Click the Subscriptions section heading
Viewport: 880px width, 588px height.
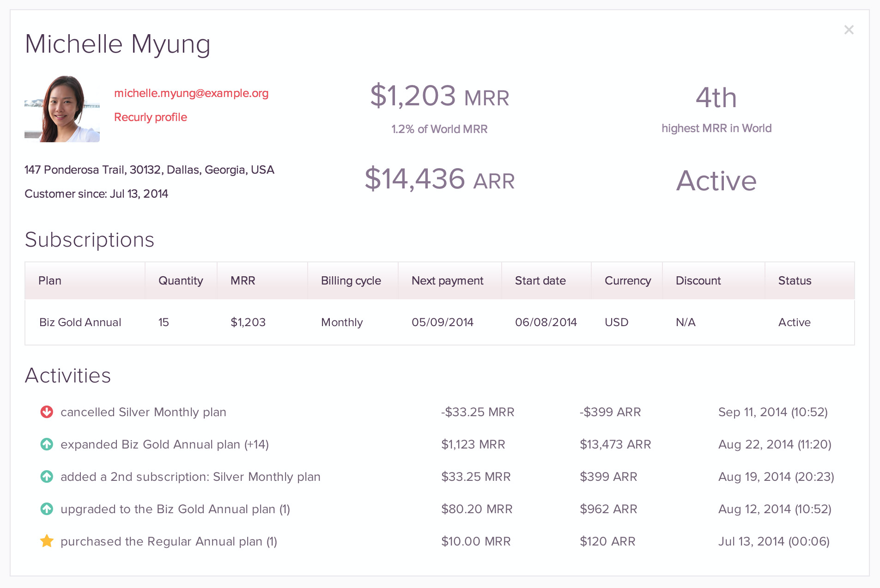[90, 239]
